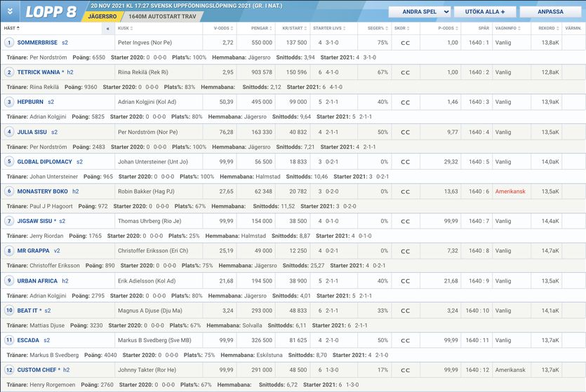Click shoe icon for Monastery Boko
586x392 pixels.
[x=405, y=191]
